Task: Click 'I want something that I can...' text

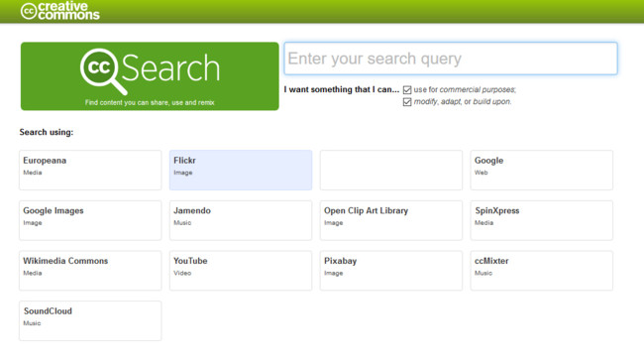Action: (341, 89)
